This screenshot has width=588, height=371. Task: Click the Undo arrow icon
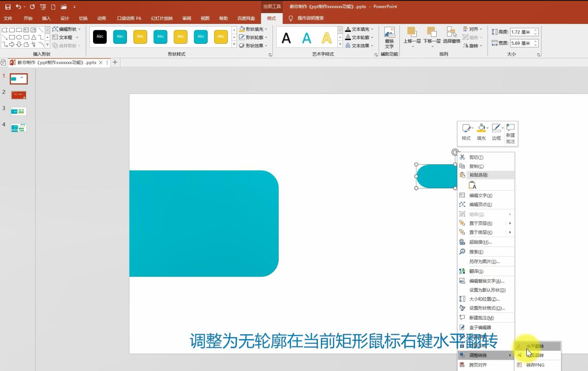coord(18,7)
